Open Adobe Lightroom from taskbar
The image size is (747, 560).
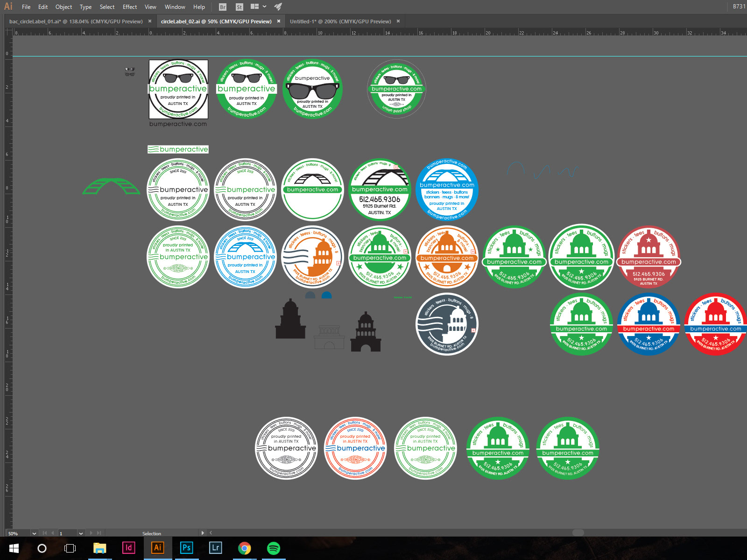[x=215, y=548]
